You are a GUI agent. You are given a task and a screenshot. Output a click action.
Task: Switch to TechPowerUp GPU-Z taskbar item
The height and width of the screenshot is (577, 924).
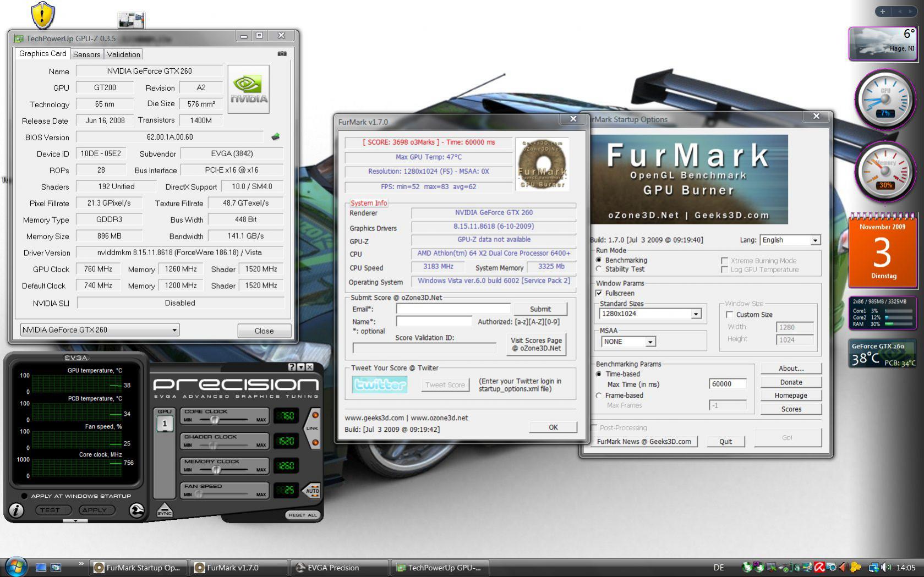pyautogui.click(x=440, y=568)
